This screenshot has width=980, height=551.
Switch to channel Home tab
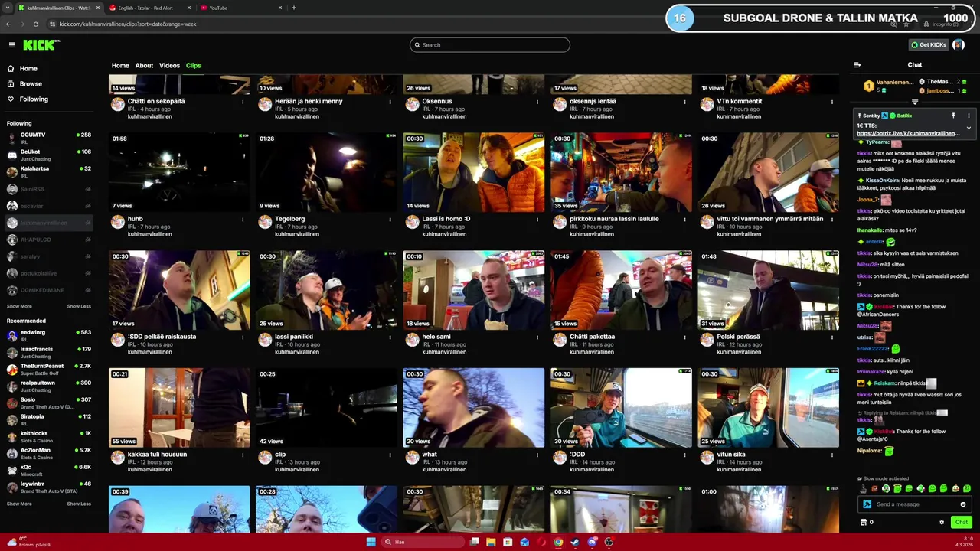(x=120, y=66)
